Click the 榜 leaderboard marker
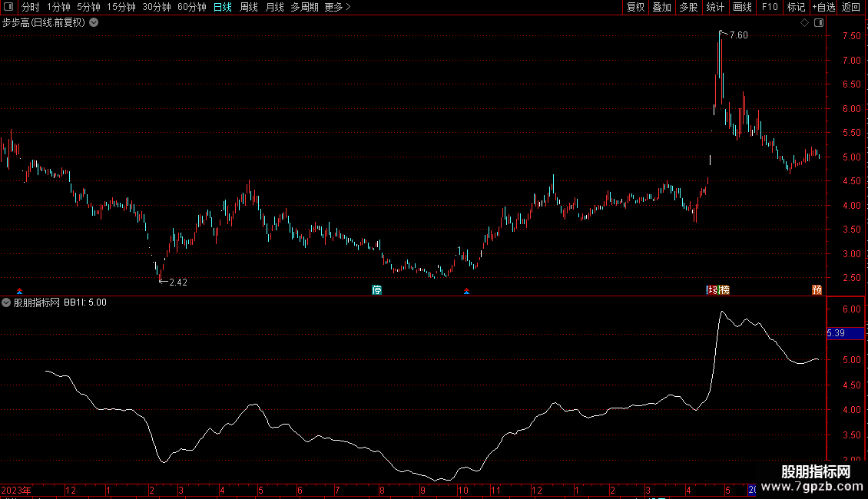 [x=724, y=290]
